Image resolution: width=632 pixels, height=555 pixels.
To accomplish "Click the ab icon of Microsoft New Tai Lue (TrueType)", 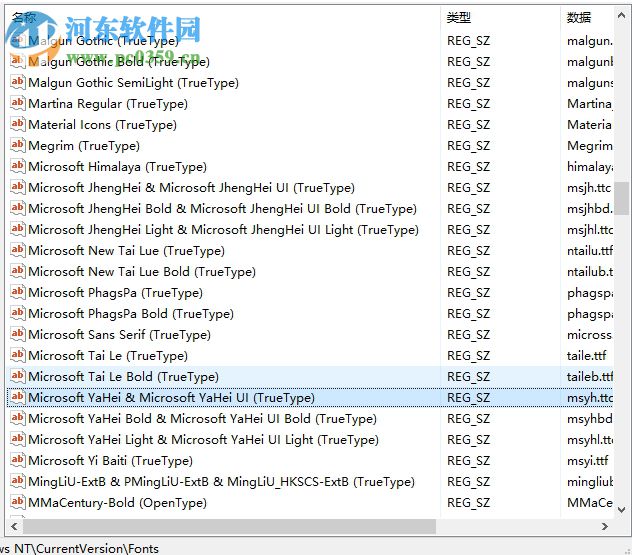I will [17, 249].
